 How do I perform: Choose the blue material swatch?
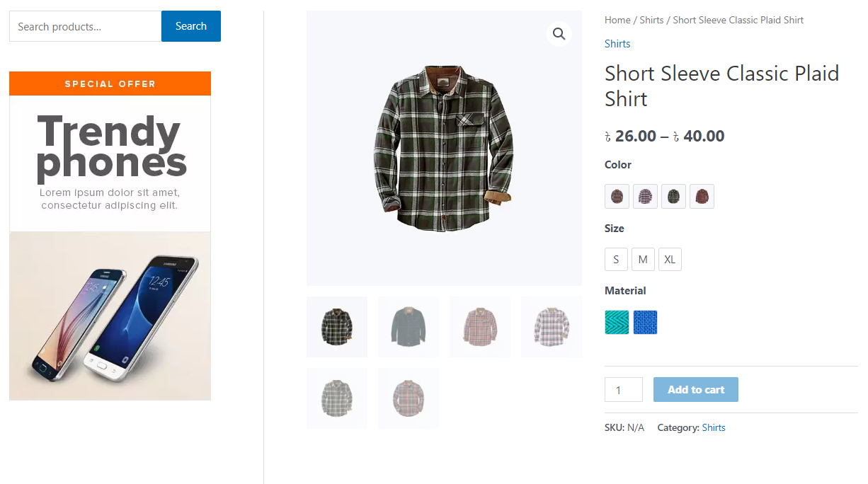click(x=645, y=322)
